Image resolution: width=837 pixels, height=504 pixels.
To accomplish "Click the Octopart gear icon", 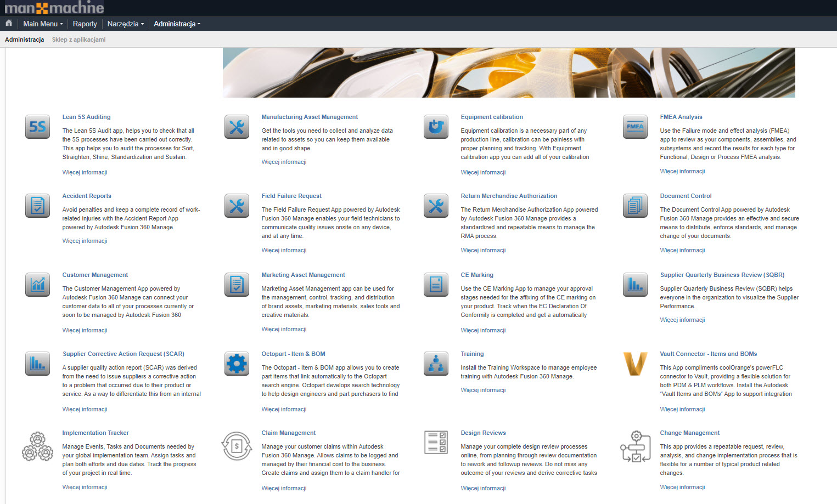I will tap(237, 364).
